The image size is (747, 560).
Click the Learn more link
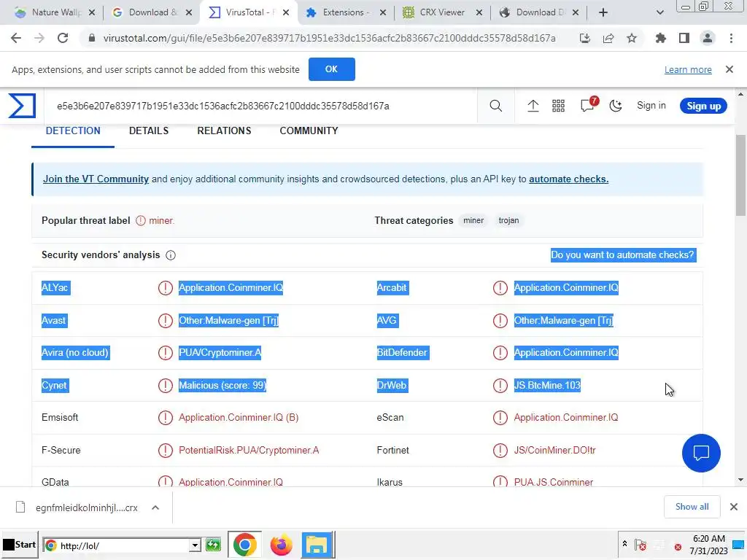(x=688, y=69)
